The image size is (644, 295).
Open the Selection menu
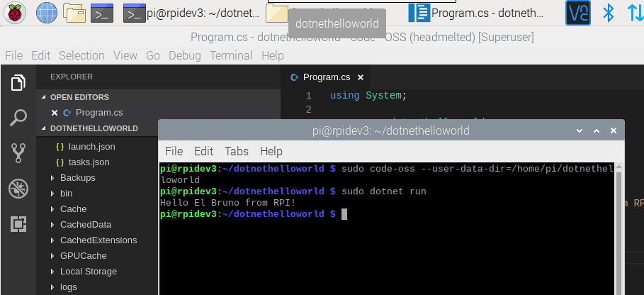click(x=81, y=55)
